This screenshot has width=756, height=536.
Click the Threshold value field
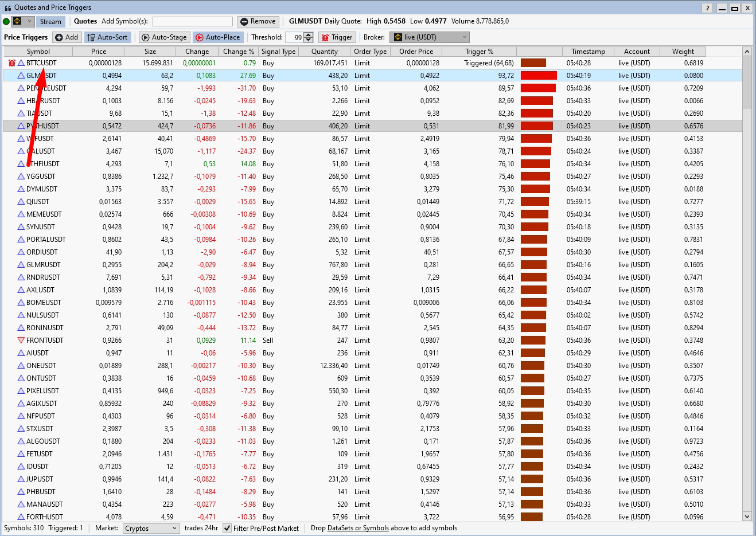pos(294,37)
